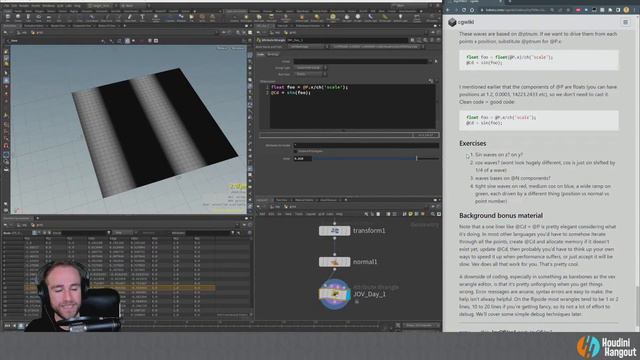
Task: Open the viewport camera menu at the top right
Action: [x=238, y=49]
